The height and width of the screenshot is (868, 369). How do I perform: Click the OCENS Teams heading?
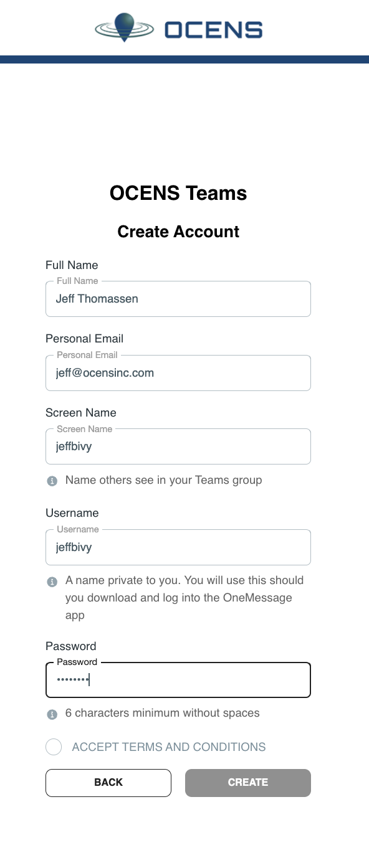178,193
